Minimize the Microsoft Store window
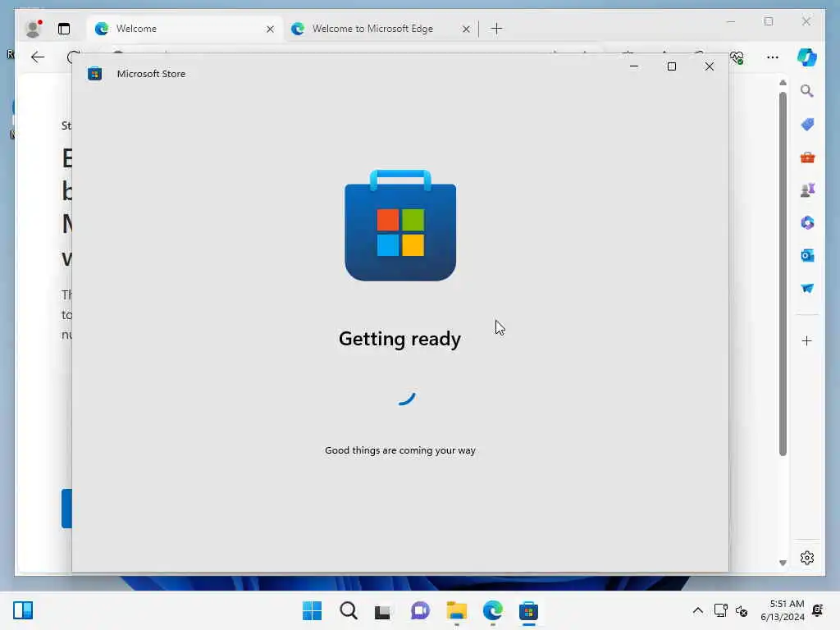The image size is (840, 630). coord(634,66)
